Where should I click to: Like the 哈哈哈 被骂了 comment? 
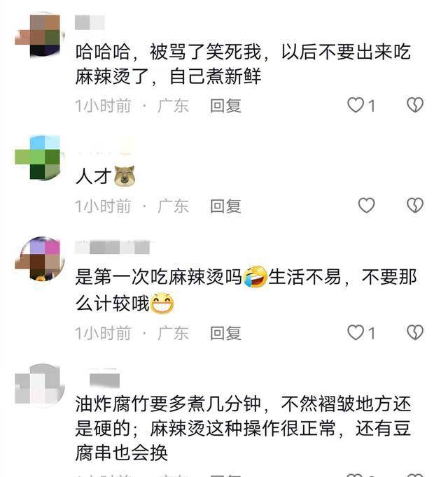(x=356, y=105)
